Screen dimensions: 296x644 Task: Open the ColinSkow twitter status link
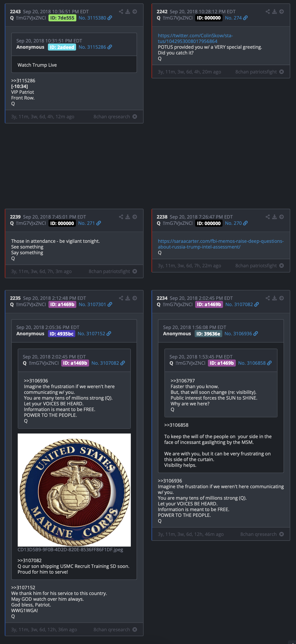click(195, 38)
